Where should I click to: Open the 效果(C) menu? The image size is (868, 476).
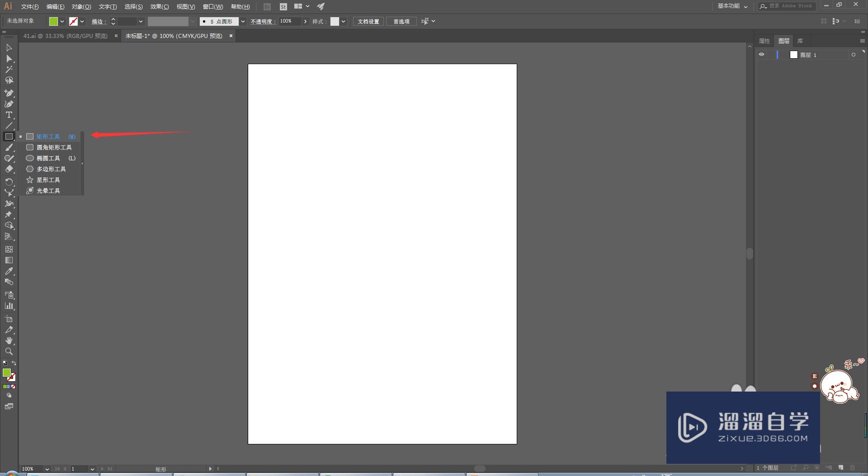(x=160, y=7)
